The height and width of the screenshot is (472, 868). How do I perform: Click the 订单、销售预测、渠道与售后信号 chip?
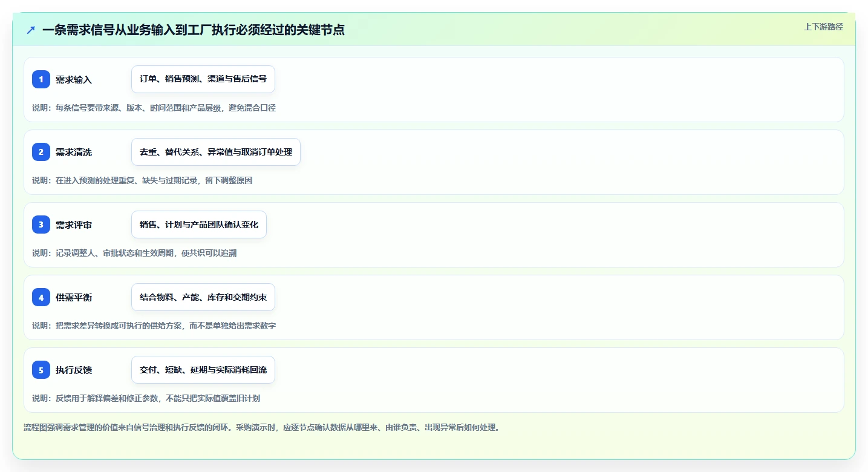pos(203,79)
